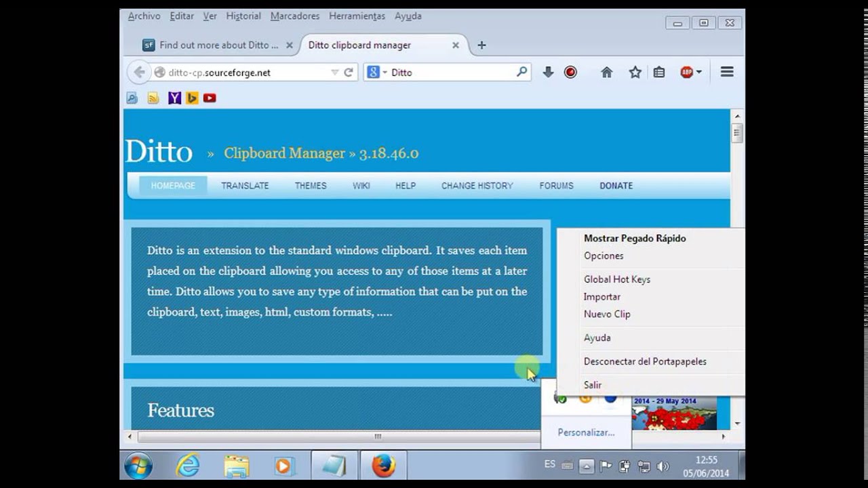Click the Yahoo bookmark icon

(x=175, y=98)
